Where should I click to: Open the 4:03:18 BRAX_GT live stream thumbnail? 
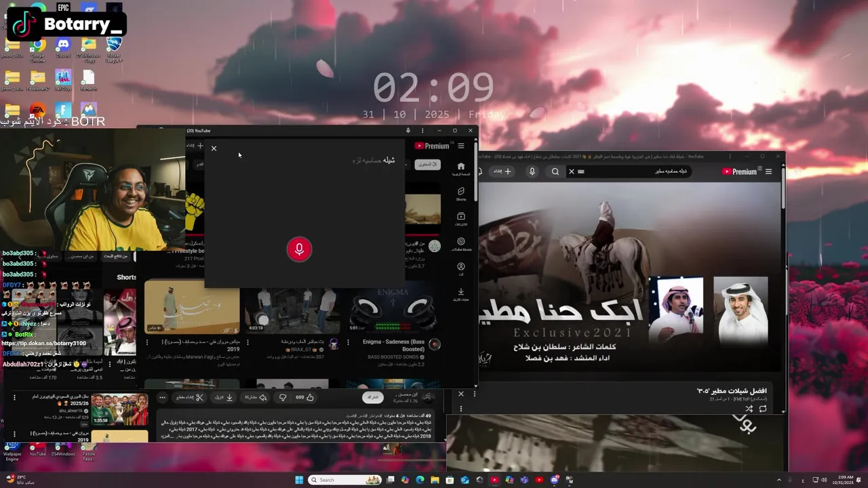click(292, 309)
